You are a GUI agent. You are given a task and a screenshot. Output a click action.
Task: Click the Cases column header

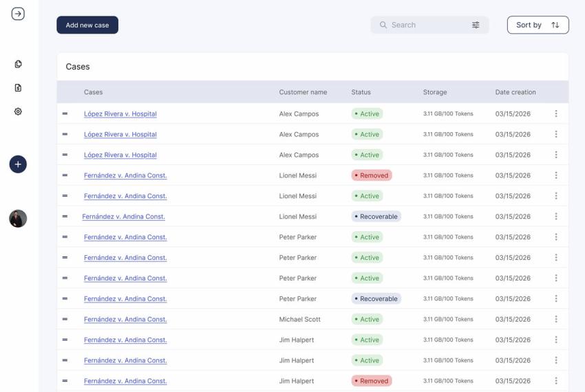(94, 92)
